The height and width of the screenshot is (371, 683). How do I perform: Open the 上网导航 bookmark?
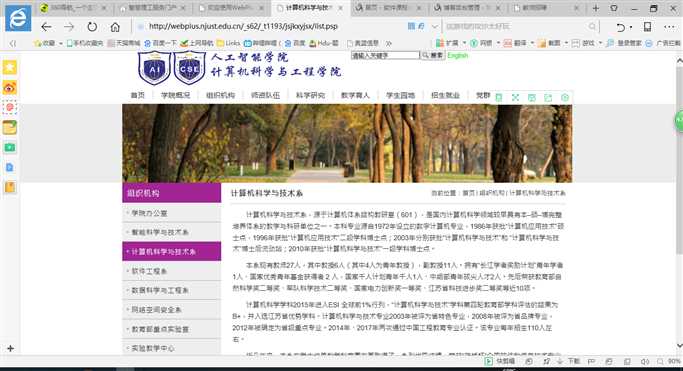[196, 43]
